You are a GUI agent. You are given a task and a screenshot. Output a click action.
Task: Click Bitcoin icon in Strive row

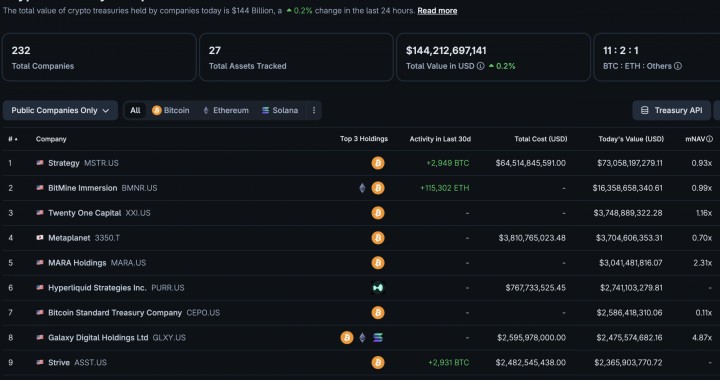pyautogui.click(x=377, y=363)
